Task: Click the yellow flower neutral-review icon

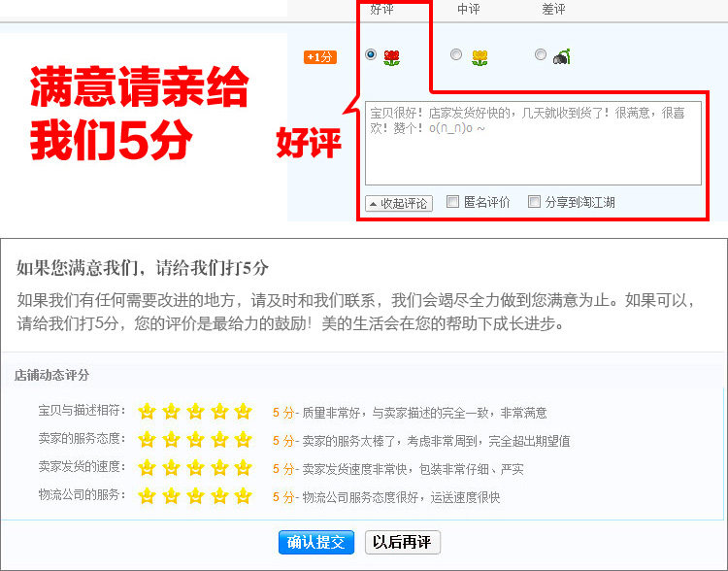Action: point(480,57)
